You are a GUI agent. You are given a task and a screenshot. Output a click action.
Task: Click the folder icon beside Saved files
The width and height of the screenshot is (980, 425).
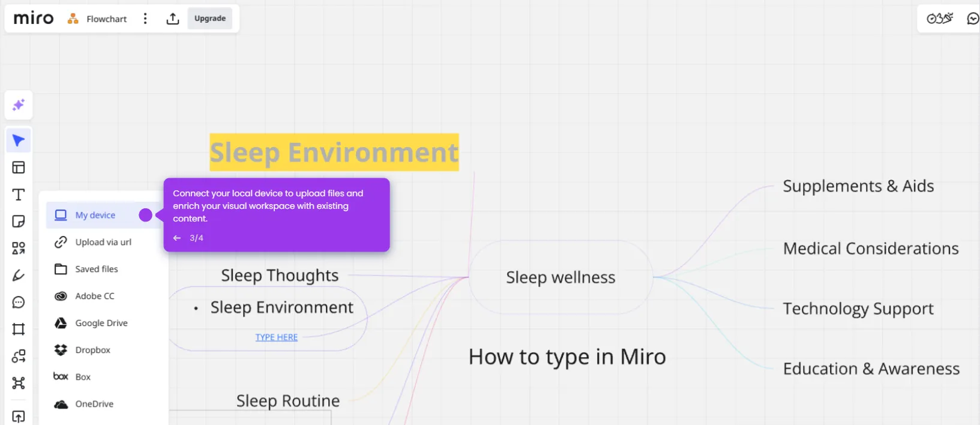[x=61, y=269]
